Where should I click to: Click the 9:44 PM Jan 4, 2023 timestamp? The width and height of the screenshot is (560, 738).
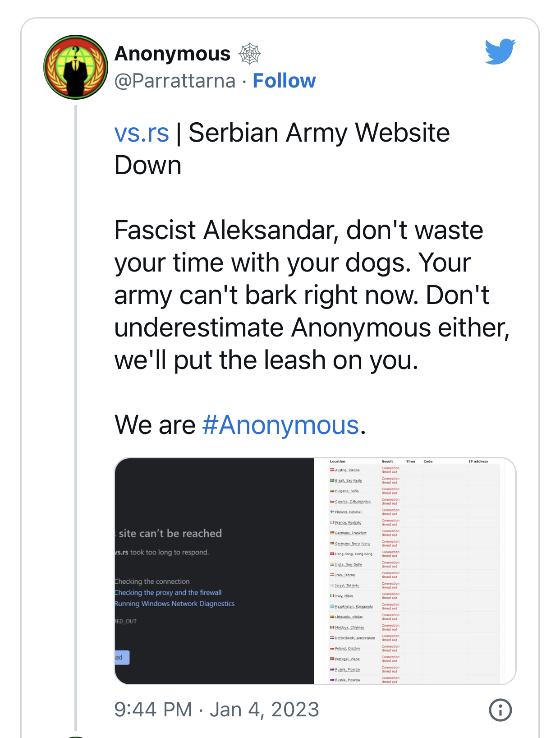pyautogui.click(x=216, y=710)
